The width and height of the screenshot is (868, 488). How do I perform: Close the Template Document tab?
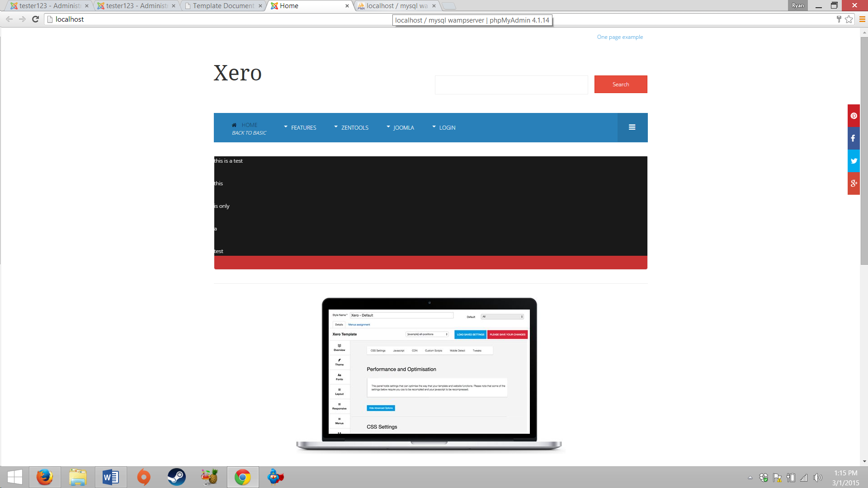260,6
